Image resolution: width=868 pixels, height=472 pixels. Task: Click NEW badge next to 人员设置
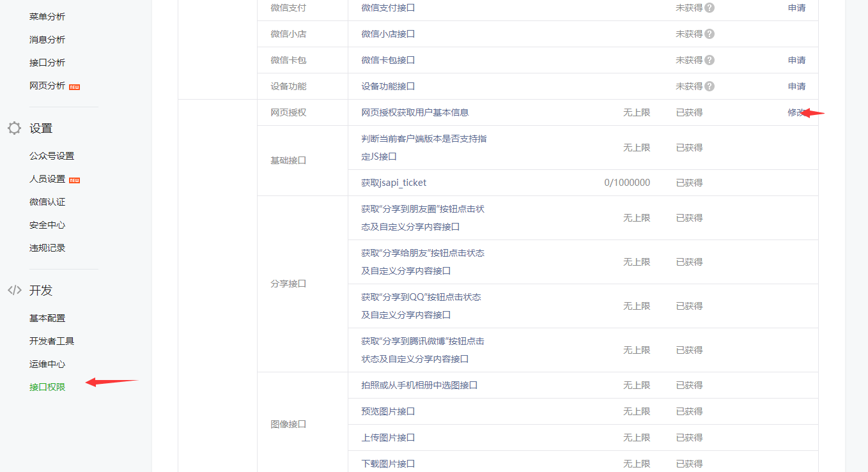74,179
